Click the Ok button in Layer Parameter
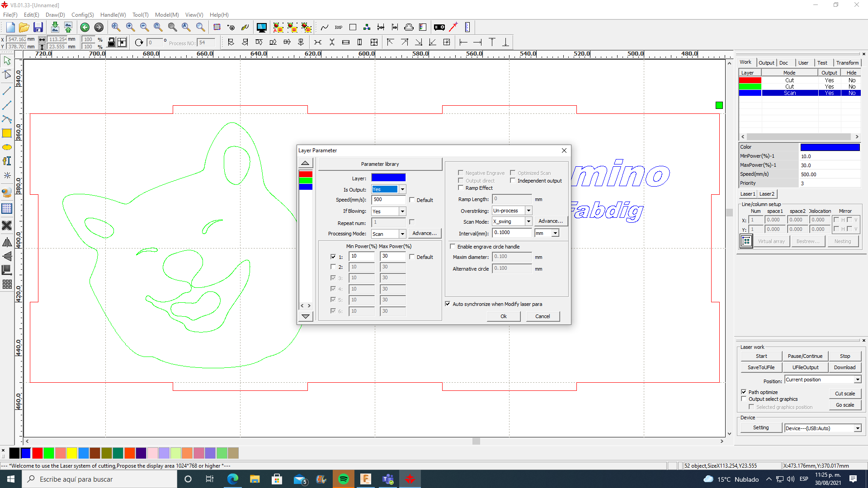The image size is (868, 488). point(504,316)
